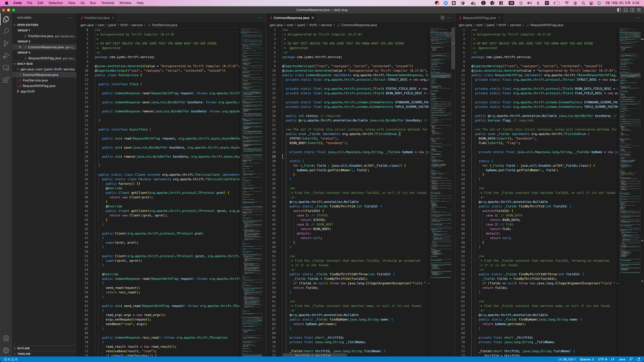This screenshot has height=362, width=644.
Task: Toggle the primary side bar layout button
Action: pos(619,10)
